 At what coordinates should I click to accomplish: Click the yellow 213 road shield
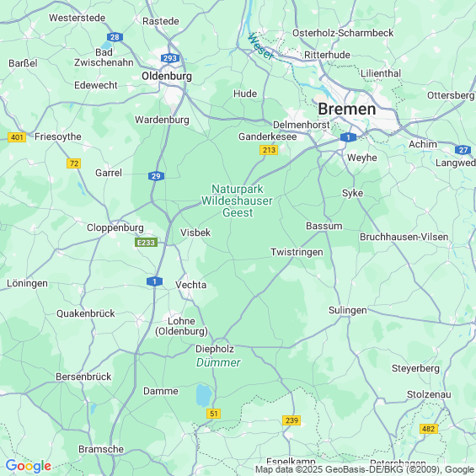[269, 150]
